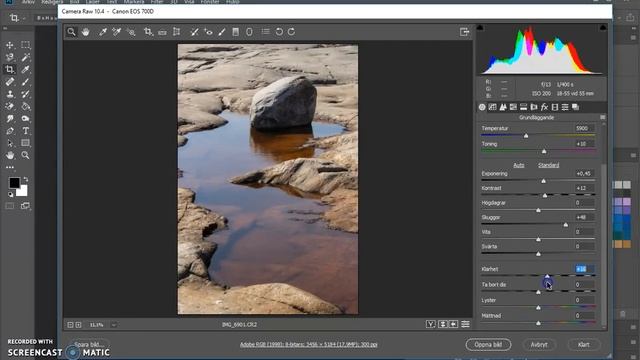Swap foreground and background colors
Screen dimensions: 640x360
click(26, 179)
